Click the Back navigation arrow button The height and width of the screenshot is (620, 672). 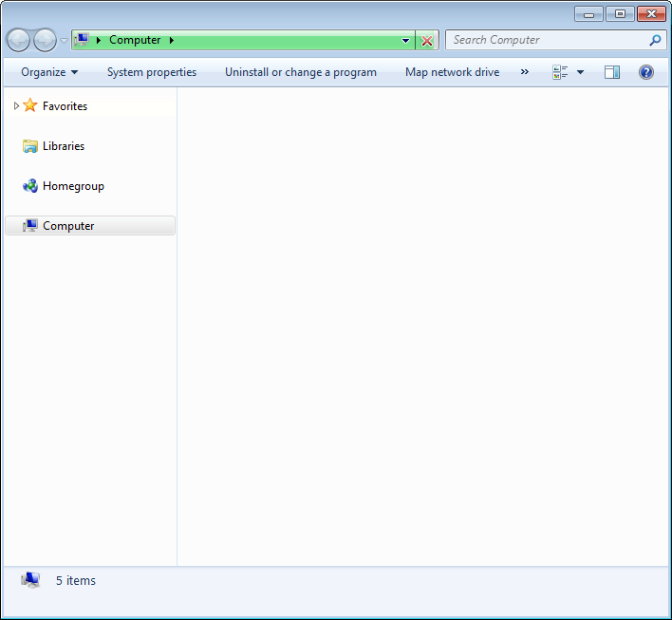(18, 40)
